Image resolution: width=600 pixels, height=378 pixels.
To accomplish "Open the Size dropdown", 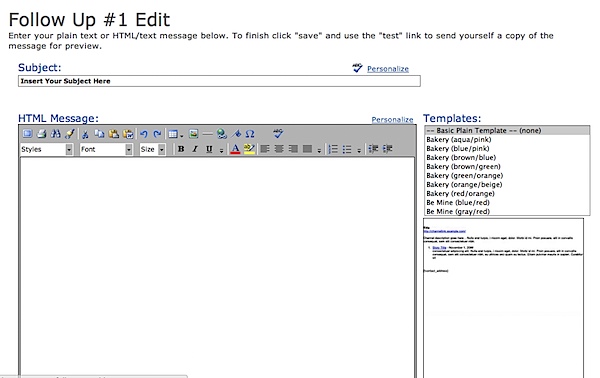I will pos(152,149).
